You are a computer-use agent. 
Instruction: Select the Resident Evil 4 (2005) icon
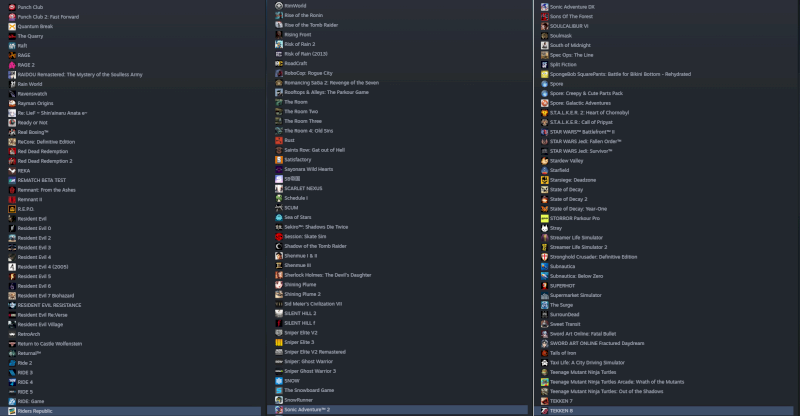click(x=12, y=266)
